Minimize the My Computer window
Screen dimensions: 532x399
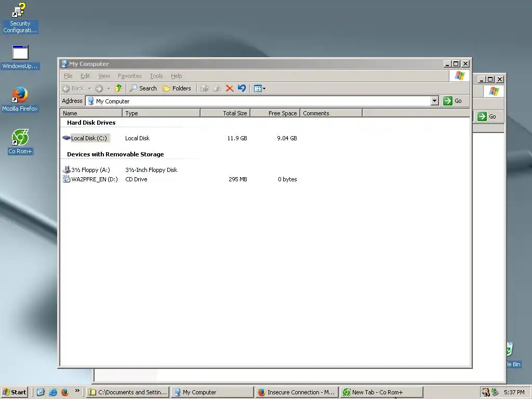(447, 64)
